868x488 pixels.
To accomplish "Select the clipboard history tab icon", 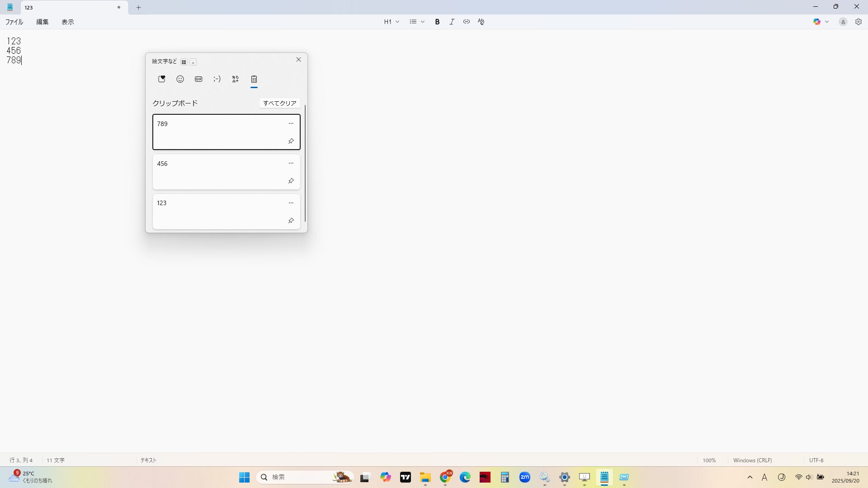I will (254, 79).
